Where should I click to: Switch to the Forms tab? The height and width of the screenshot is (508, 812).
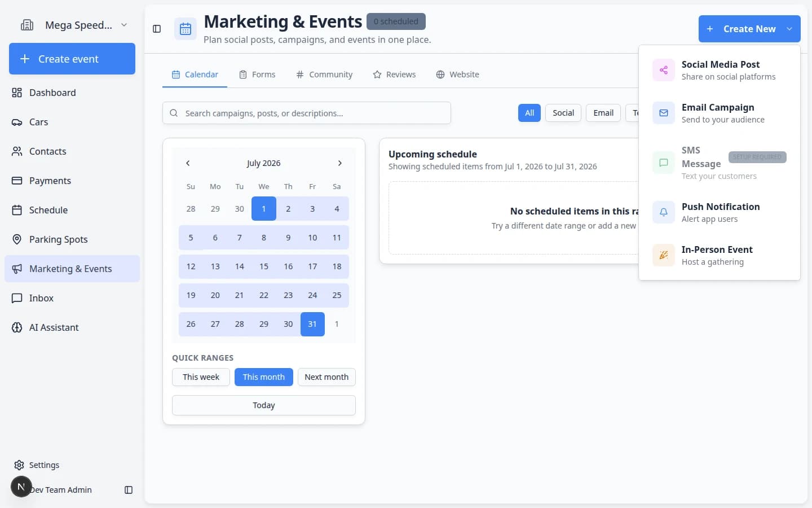[x=257, y=75]
